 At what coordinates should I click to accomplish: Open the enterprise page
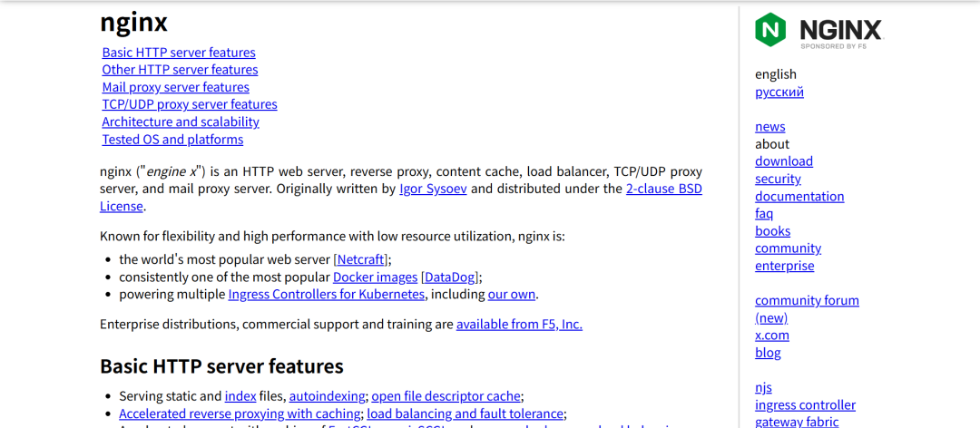pos(784,266)
